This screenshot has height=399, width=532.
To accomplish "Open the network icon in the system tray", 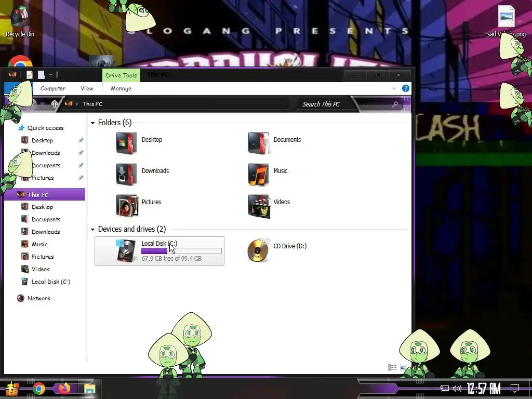I will point(445,389).
